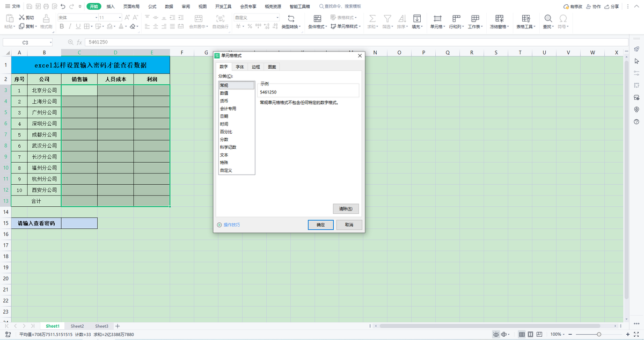The width and height of the screenshot is (644, 340).
Task: Click the Cancel (取消) button in dialog
Action: pos(349,225)
